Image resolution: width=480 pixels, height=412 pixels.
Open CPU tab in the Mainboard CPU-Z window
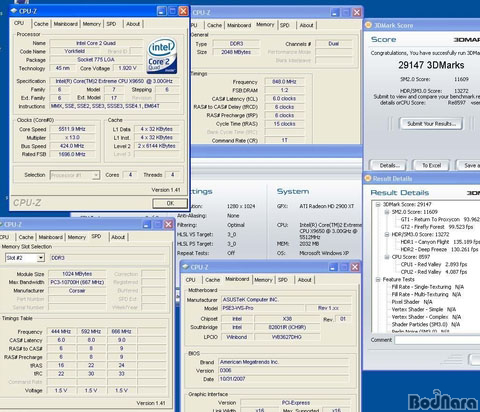(190, 280)
